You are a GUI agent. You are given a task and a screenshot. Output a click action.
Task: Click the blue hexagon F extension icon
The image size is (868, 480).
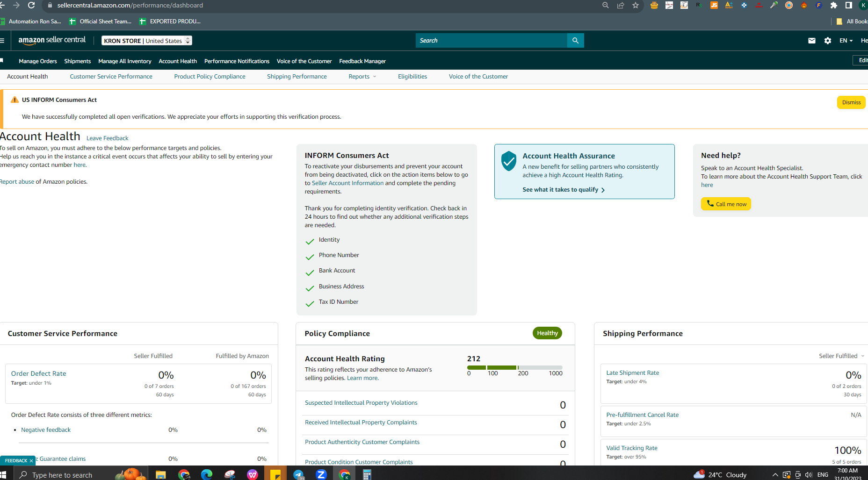point(819,5)
